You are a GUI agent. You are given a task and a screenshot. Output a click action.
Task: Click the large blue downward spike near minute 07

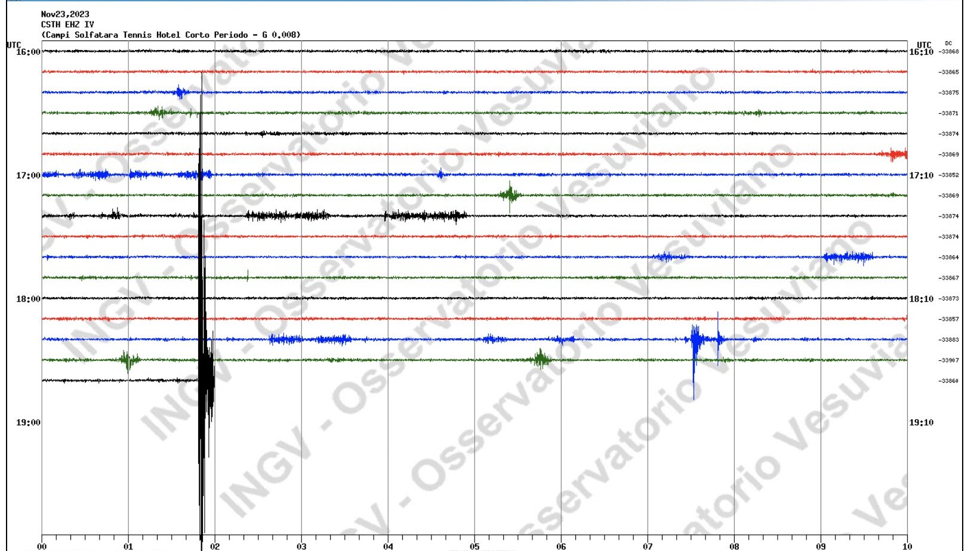[694, 370]
